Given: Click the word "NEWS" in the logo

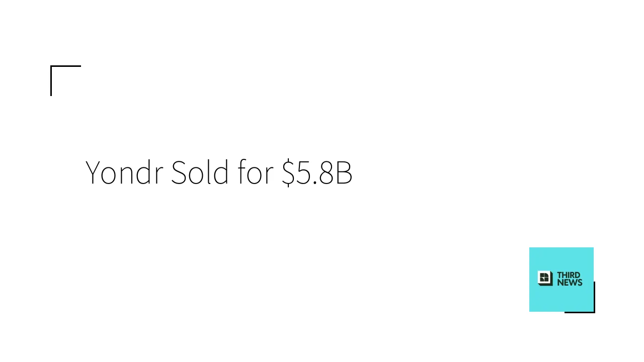Looking at the screenshot, I should pos(570,283).
